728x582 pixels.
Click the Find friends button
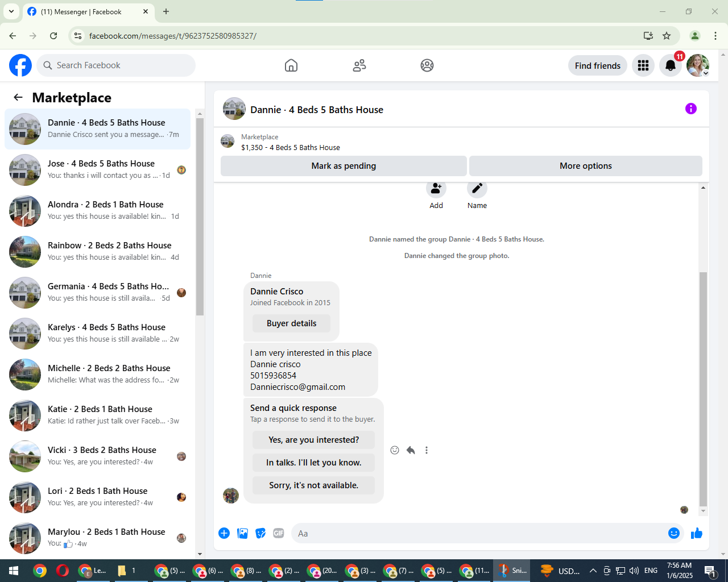pyautogui.click(x=598, y=65)
